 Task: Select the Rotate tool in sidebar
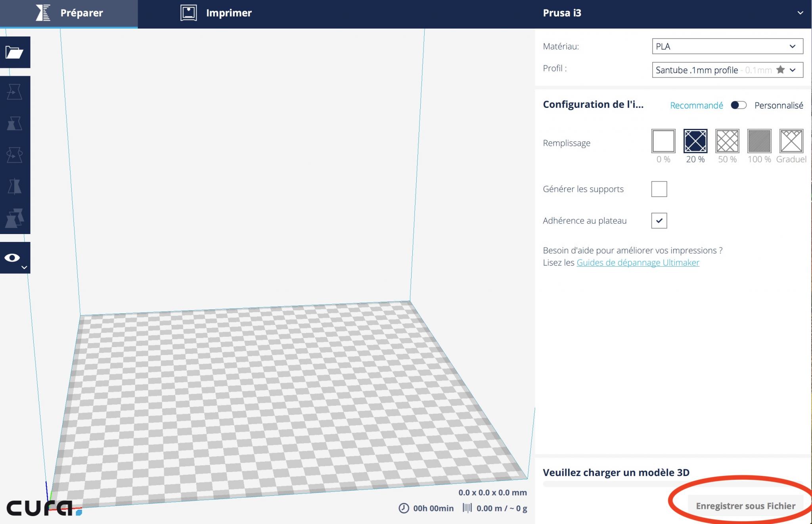coord(15,155)
